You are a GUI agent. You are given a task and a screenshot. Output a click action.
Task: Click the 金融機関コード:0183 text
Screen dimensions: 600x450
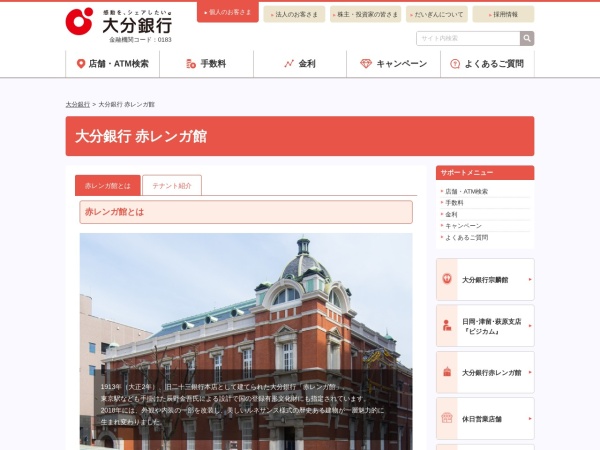(x=140, y=39)
